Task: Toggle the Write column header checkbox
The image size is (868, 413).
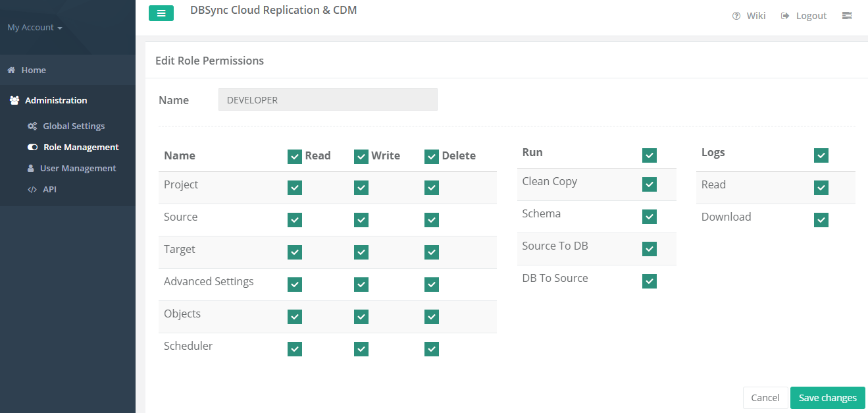Action: (361, 156)
